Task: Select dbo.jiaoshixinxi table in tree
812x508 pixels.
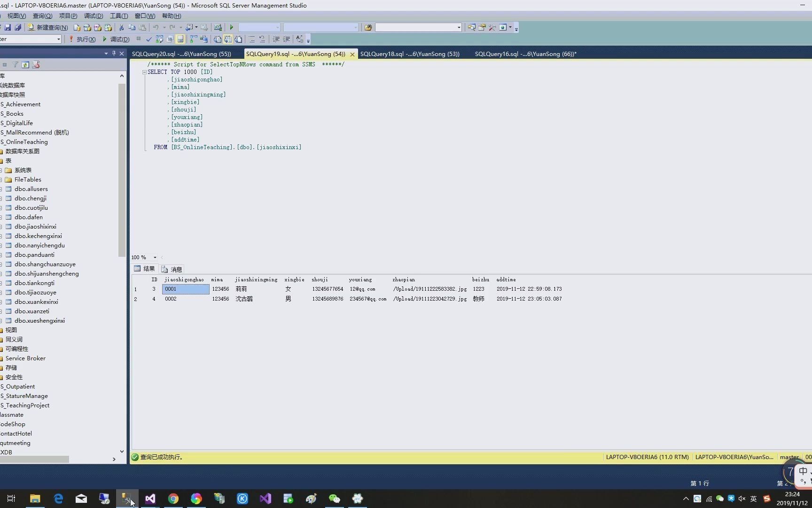Action: (35, 227)
